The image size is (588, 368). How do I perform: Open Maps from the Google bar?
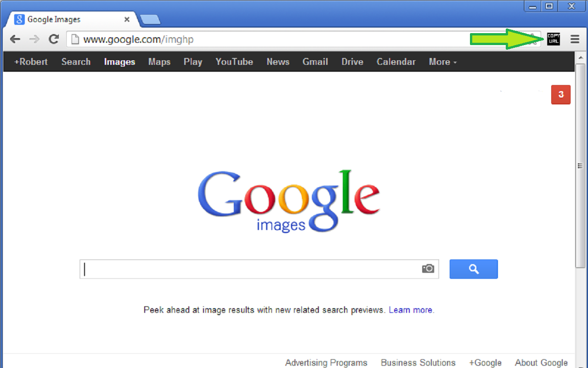point(159,62)
